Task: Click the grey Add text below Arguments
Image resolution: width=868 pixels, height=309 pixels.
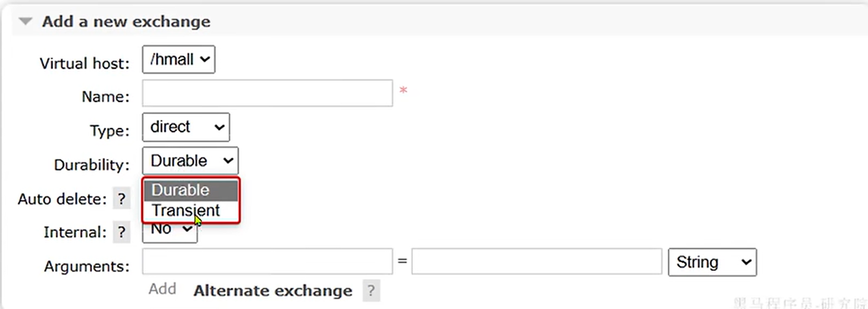Action: pos(162,289)
